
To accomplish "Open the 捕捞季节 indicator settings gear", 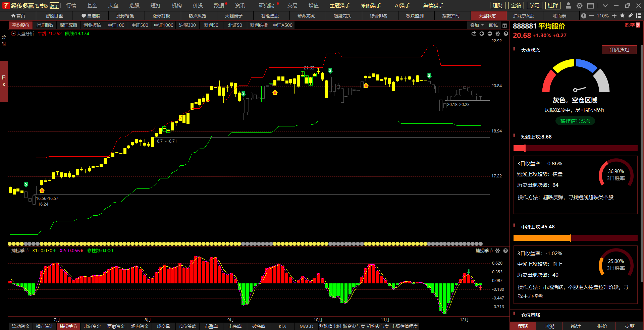I will pyautogui.click(x=497, y=251).
